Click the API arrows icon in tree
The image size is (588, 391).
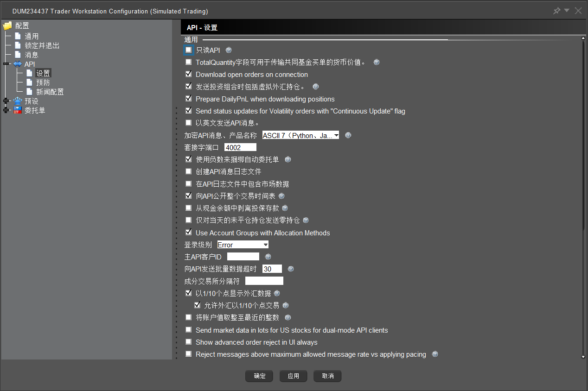pyautogui.click(x=18, y=64)
